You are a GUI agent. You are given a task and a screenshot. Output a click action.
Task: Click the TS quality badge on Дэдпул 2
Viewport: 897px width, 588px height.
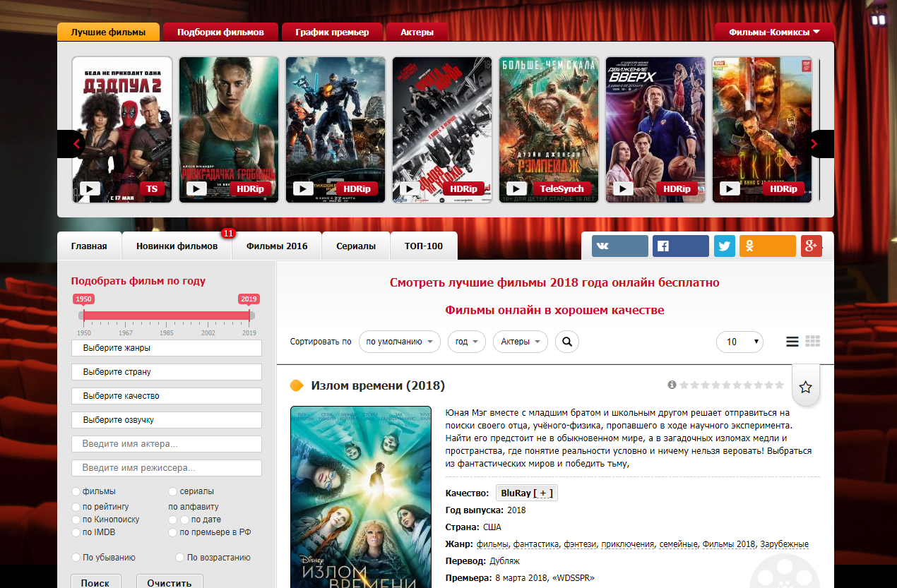pyautogui.click(x=153, y=188)
